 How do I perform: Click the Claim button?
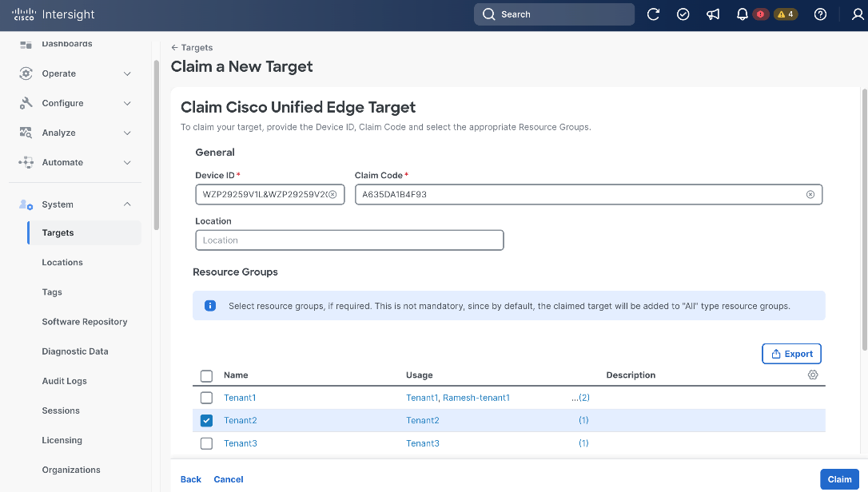tap(839, 479)
